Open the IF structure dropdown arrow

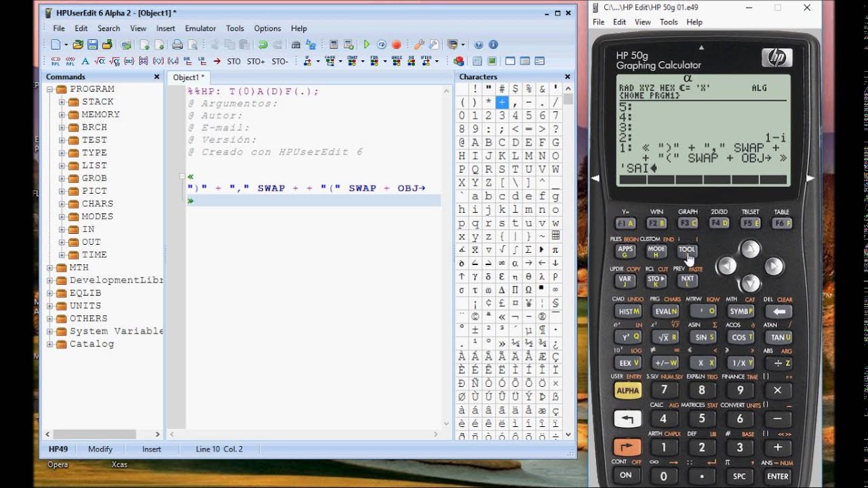coord(318,61)
